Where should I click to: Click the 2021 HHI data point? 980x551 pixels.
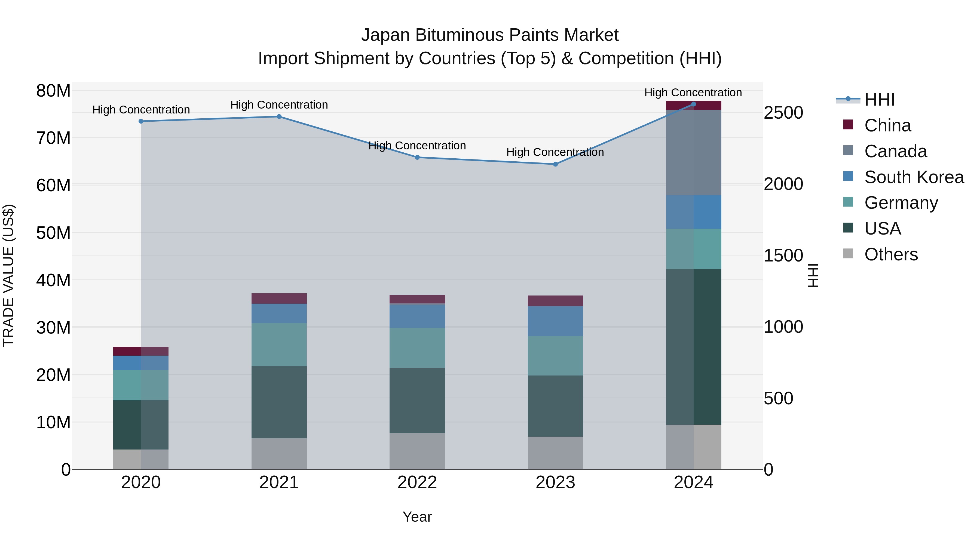pos(279,117)
